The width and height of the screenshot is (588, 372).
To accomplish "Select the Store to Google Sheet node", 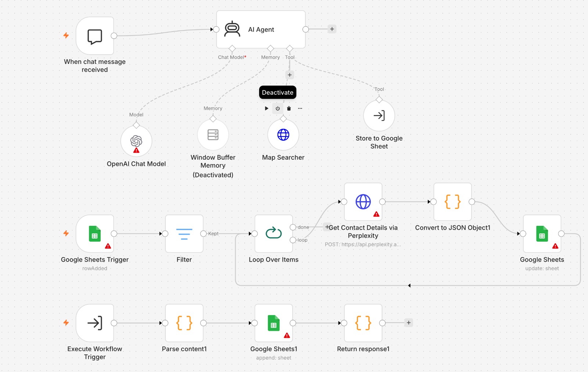I will coord(379,116).
